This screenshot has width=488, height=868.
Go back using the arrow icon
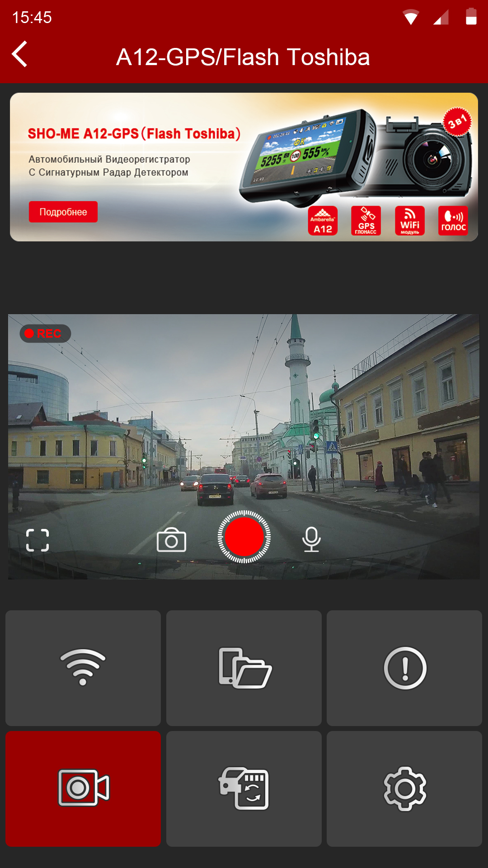click(x=20, y=54)
